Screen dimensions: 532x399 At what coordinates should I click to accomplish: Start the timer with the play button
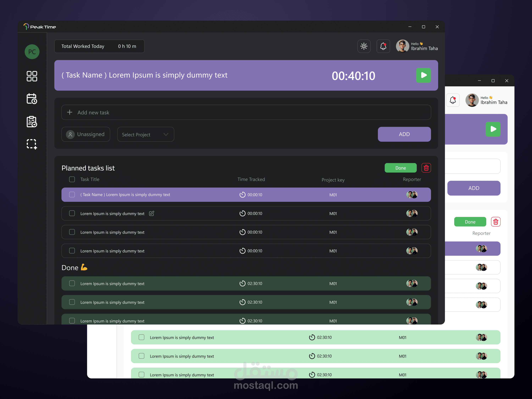pos(423,75)
